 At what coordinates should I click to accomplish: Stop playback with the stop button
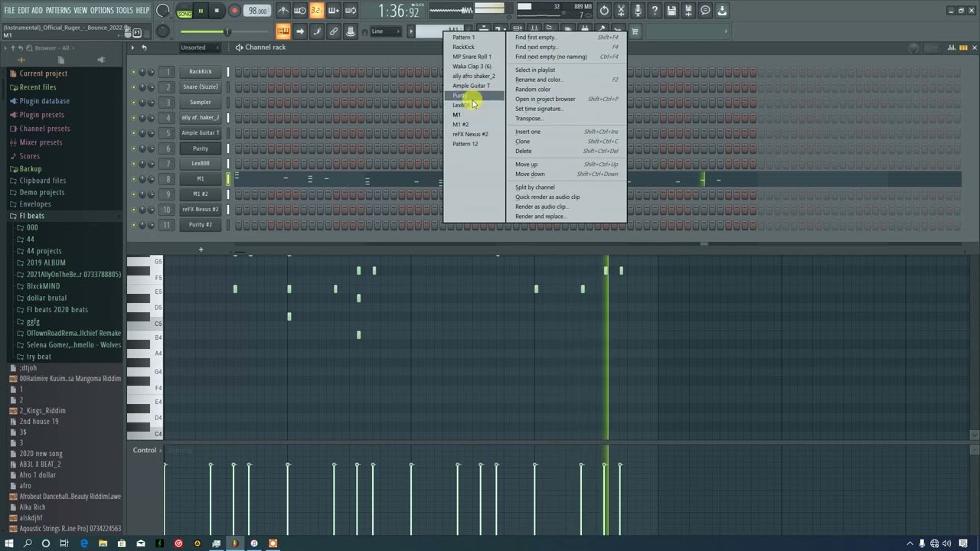pos(217,11)
